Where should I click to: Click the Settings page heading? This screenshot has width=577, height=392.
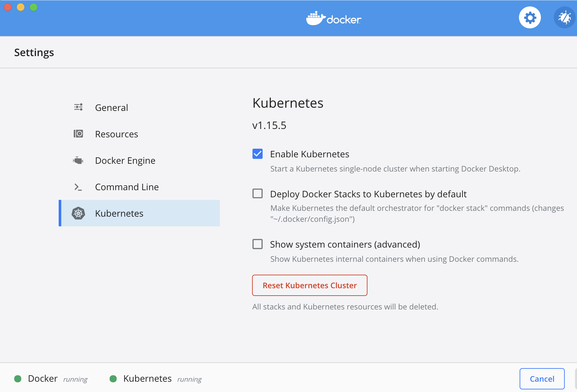pyautogui.click(x=34, y=52)
